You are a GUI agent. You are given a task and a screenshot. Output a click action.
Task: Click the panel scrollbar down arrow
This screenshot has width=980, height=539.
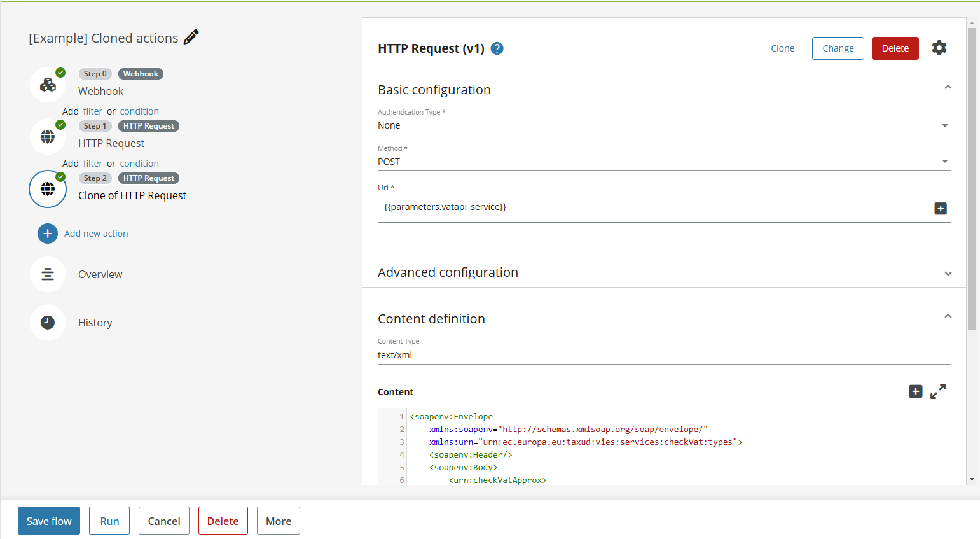coord(972,479)
